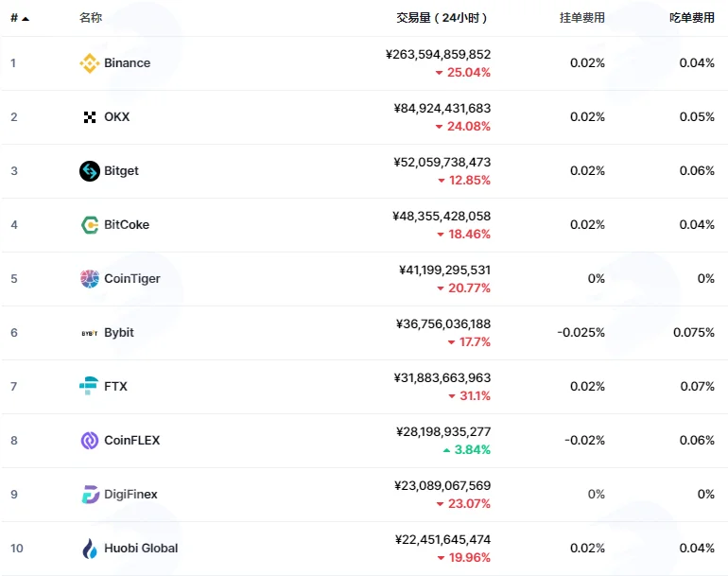Sort by 吃单费用 column header

click(692, 18)
